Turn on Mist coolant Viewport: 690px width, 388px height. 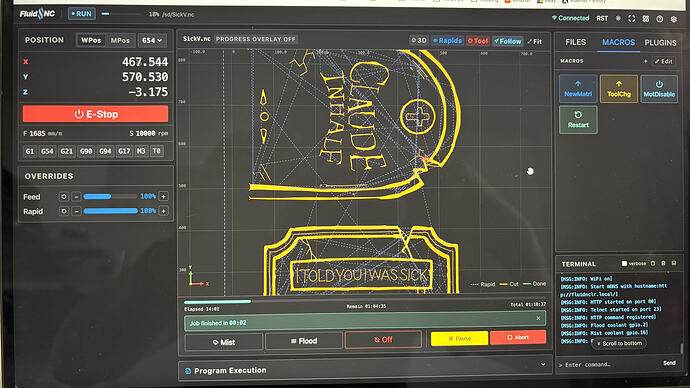224,342
